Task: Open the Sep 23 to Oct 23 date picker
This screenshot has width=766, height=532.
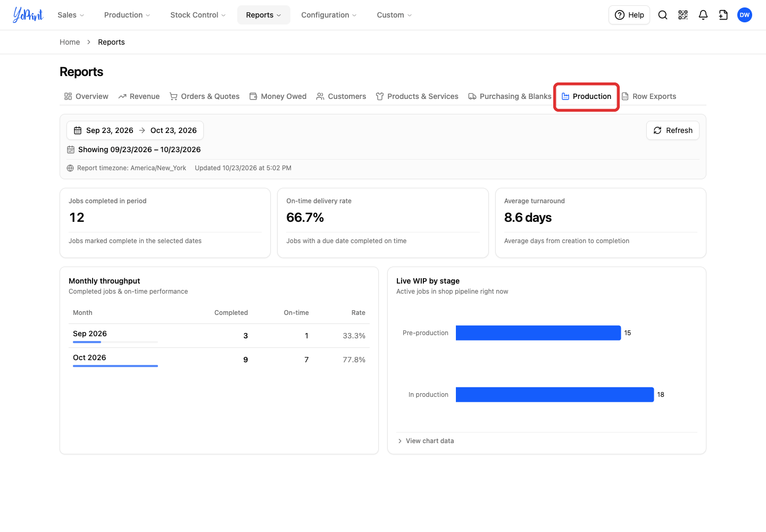Action: tap(135, 130)
